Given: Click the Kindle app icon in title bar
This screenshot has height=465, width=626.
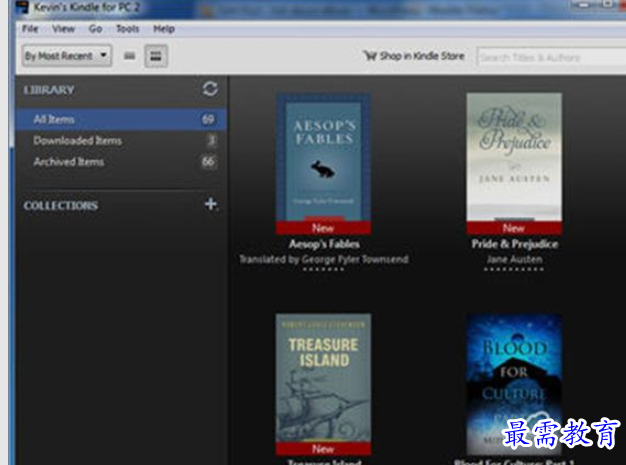Looking at the screenshot, I should 22,6.
